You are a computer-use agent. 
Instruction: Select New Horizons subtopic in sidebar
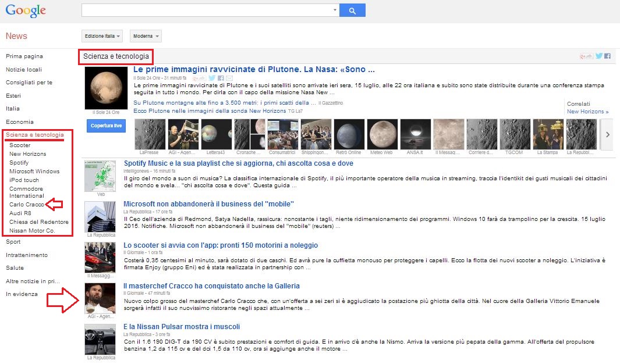coord(27,154)
